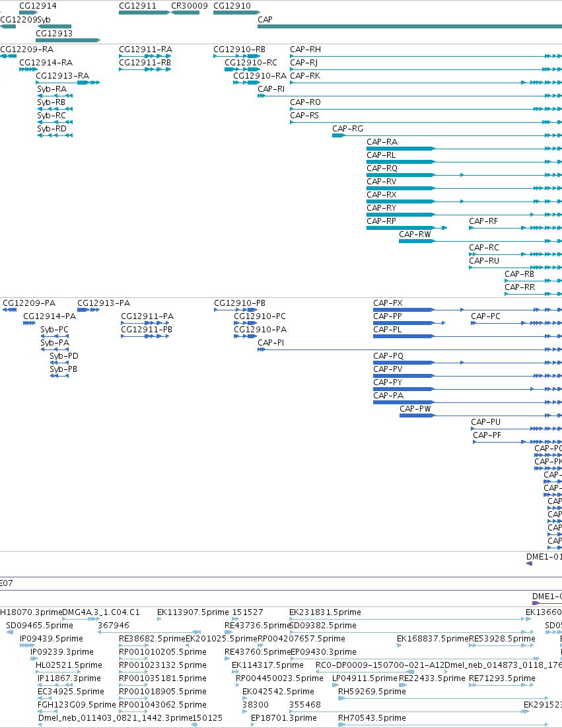
Task: Select transcript CG12911-RB label
Action: [x=145, y=62]
